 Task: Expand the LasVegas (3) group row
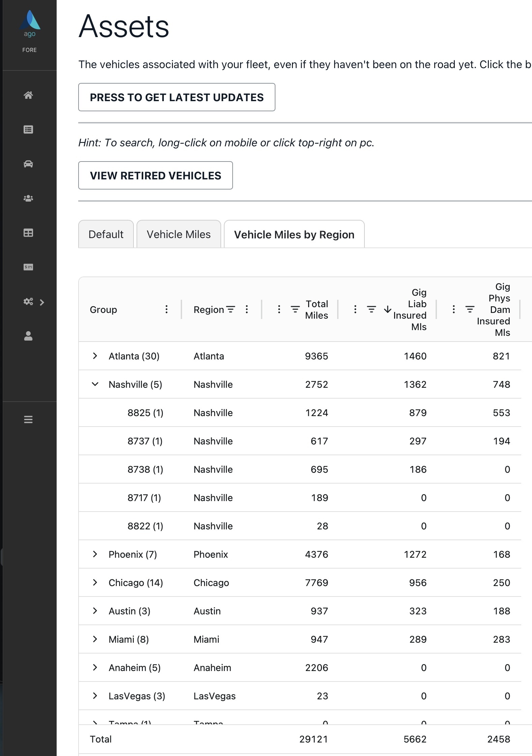point(95,696)
